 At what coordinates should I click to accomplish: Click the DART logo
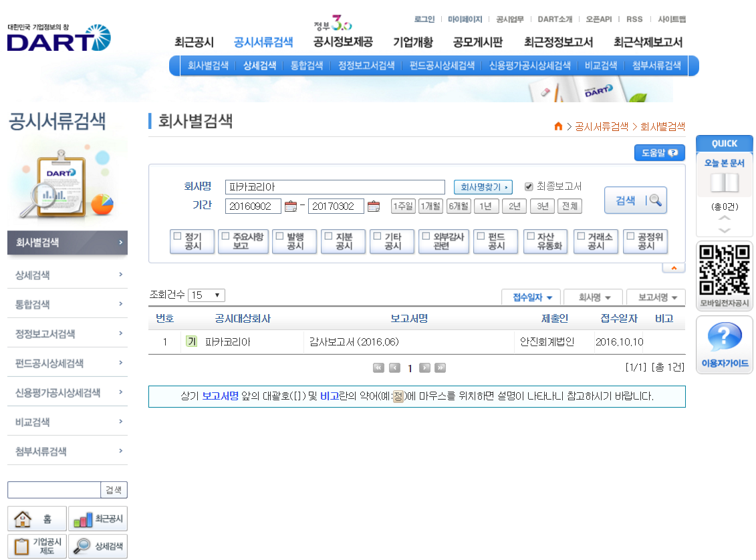pos(59,39)
